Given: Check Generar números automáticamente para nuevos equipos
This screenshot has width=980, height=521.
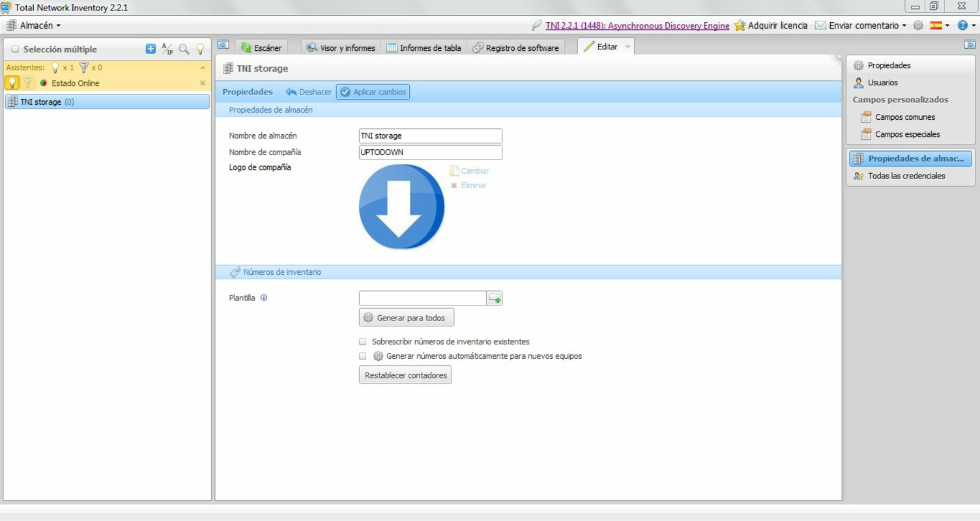Looking at the screenshot, I should click(363, 356).
